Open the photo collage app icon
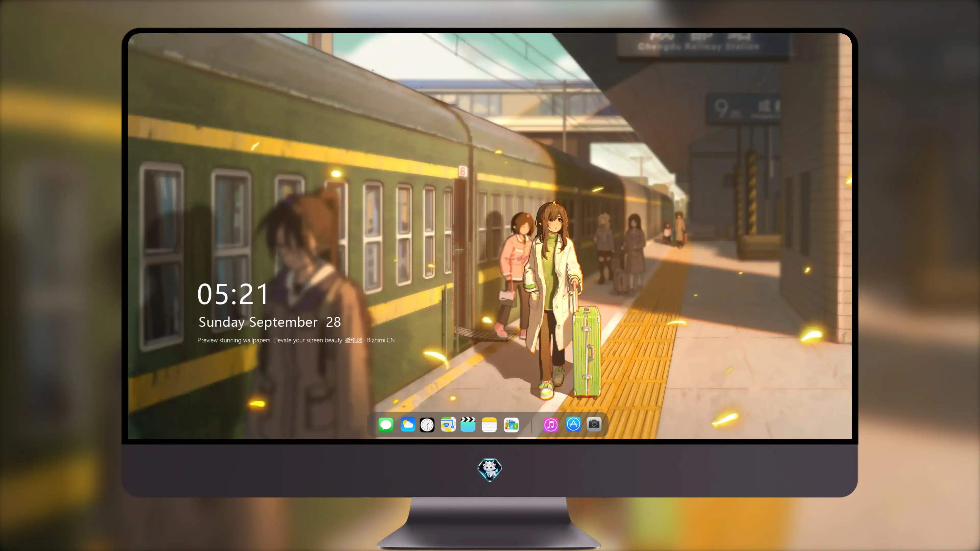This screenshot has height=551, width=980. (511, 425)
